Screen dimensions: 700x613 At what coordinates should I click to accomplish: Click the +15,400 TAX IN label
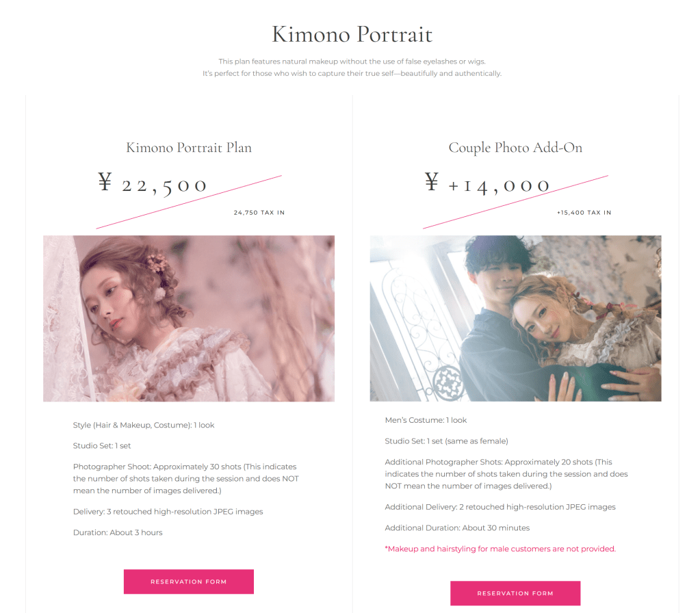[x=584, y=213]
